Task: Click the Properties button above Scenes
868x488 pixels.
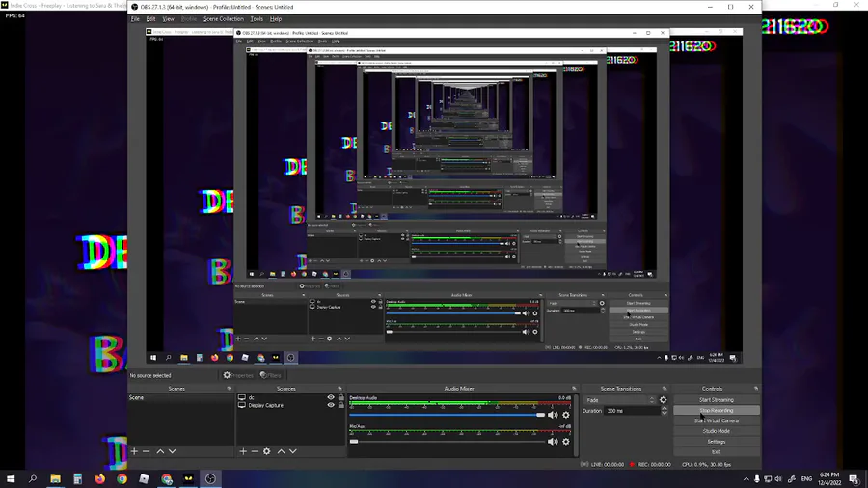Action: (238, 375)
